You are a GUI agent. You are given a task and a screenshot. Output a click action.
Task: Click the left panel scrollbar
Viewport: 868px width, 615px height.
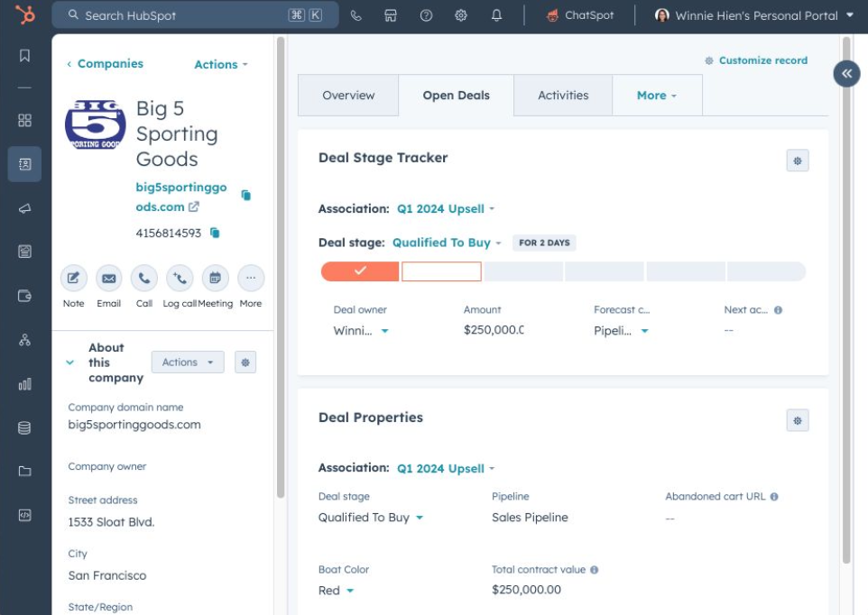click(281, 268)
